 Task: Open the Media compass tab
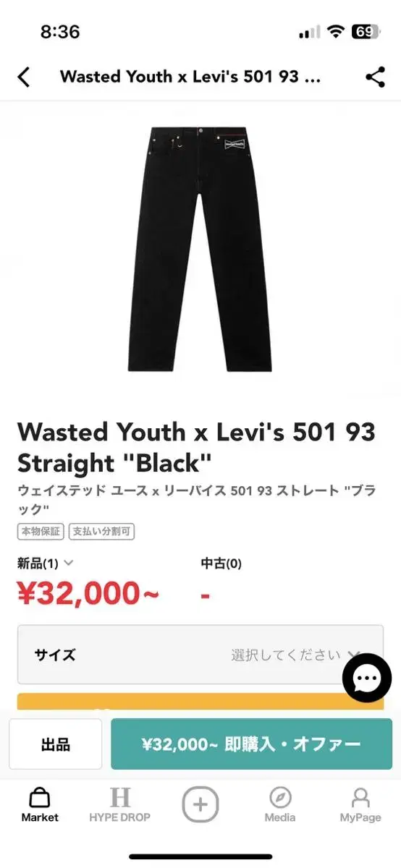click(x=280, y=805)
